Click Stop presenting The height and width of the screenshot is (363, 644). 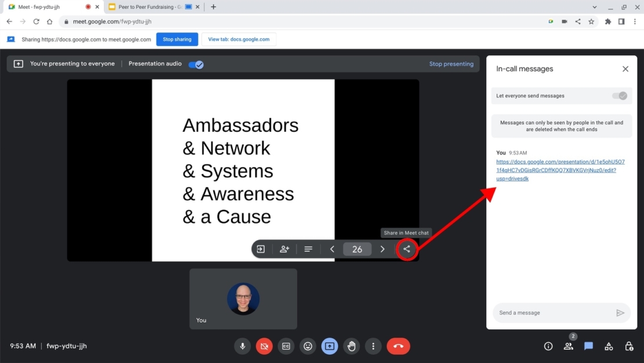tap(451, 64)
